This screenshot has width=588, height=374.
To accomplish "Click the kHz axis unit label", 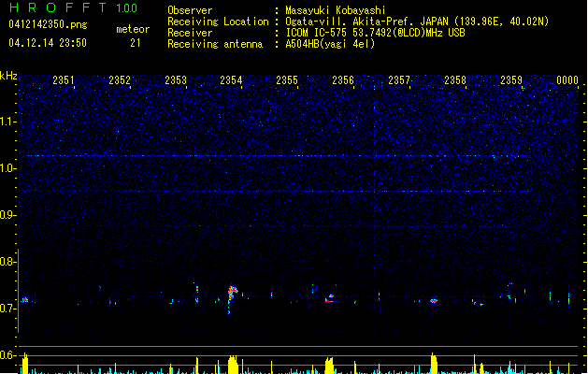I will pyautogui.click(x=8, y=76).
